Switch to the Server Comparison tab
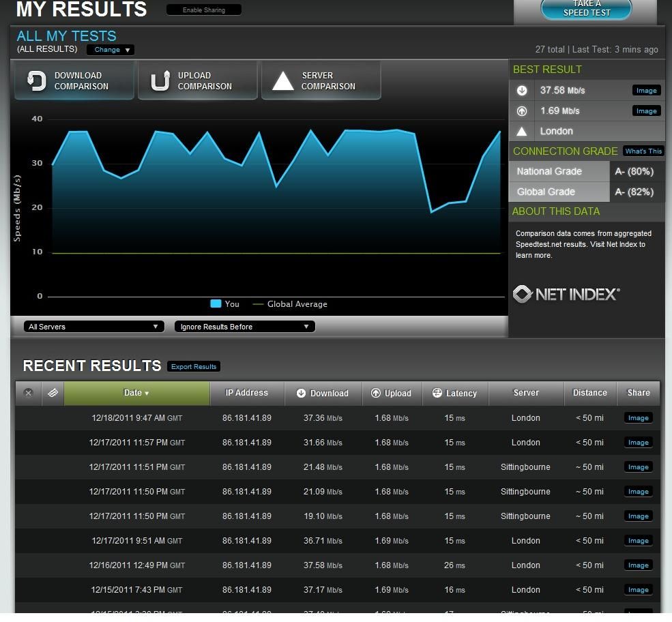Image resolution: width=672 pixels, height=622 pixels. 321,80
